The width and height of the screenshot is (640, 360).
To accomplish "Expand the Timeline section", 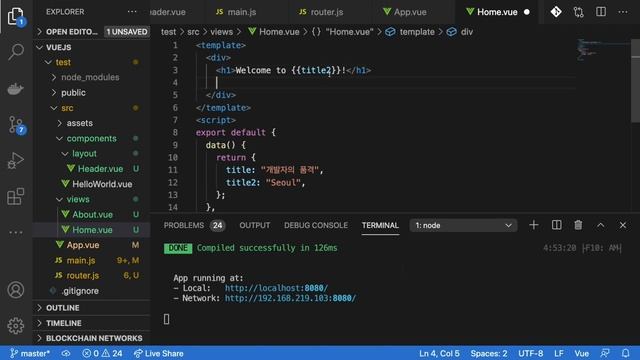I will pos(91,323).
